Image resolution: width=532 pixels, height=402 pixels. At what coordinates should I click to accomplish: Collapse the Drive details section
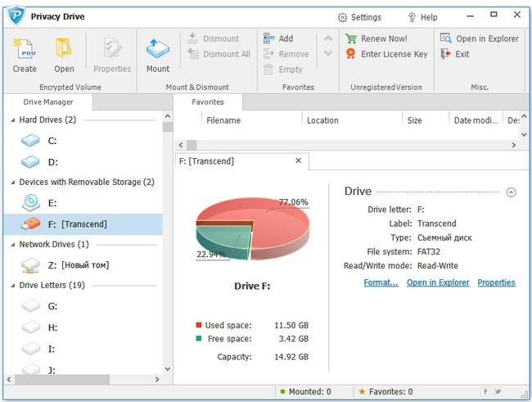coord(511,192)
